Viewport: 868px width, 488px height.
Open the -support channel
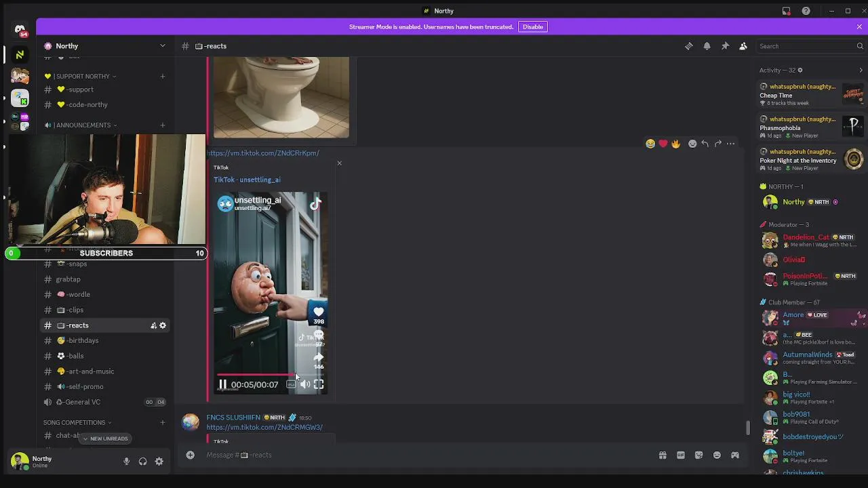coord(104,89)
